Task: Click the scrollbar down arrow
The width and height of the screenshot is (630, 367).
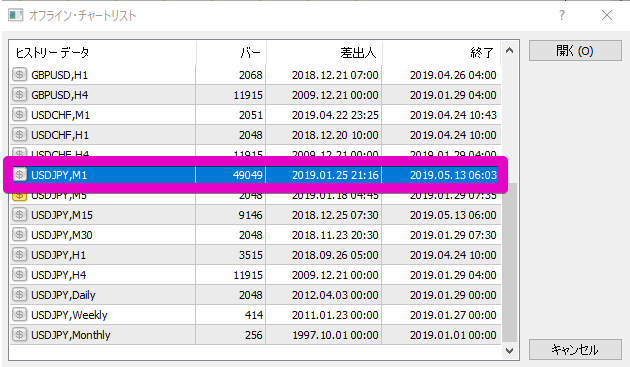Action: (509, 351)
